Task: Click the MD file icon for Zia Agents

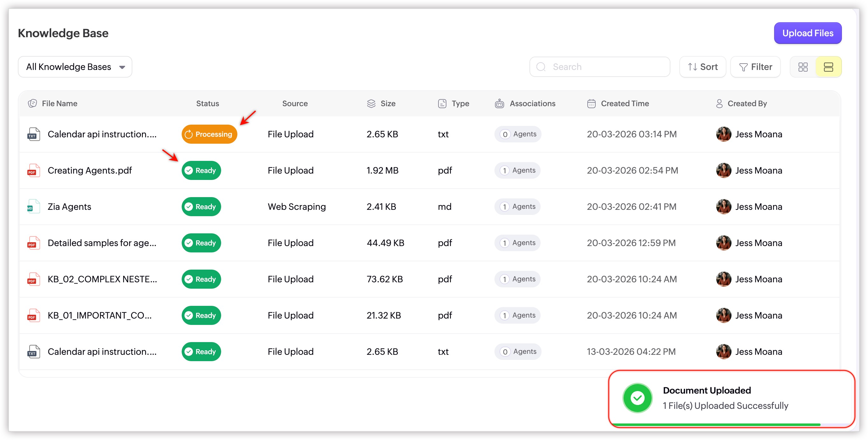Action: click(33, 207)
